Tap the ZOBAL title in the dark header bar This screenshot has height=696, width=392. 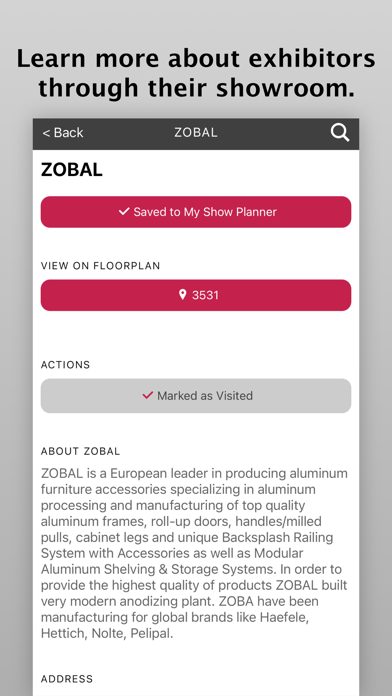(x=196, y=133)
